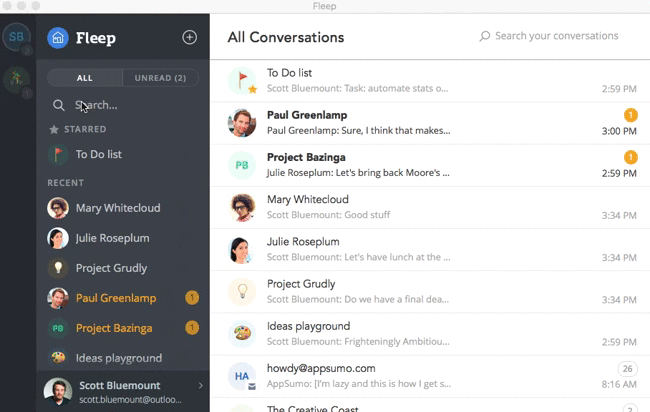Viewport: 650px width, 412px height.
Task: Open To Do list in sidebar
Action: [123, 155]
